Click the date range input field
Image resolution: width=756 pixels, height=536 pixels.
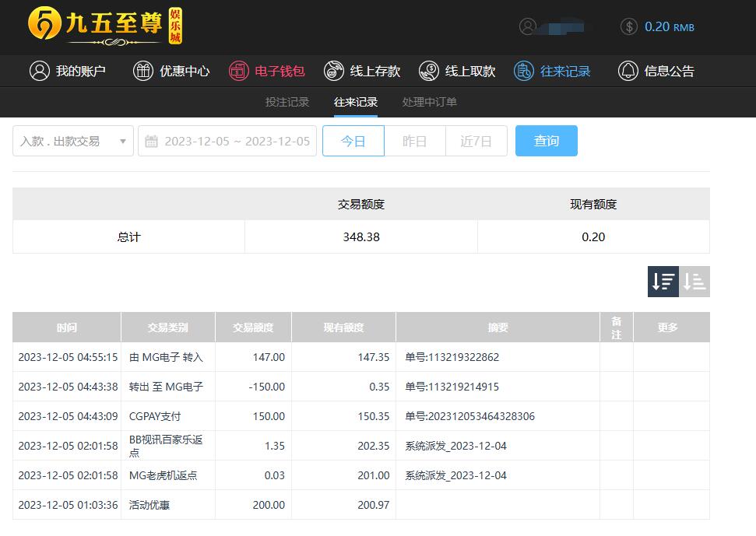(x=227, y=141)
